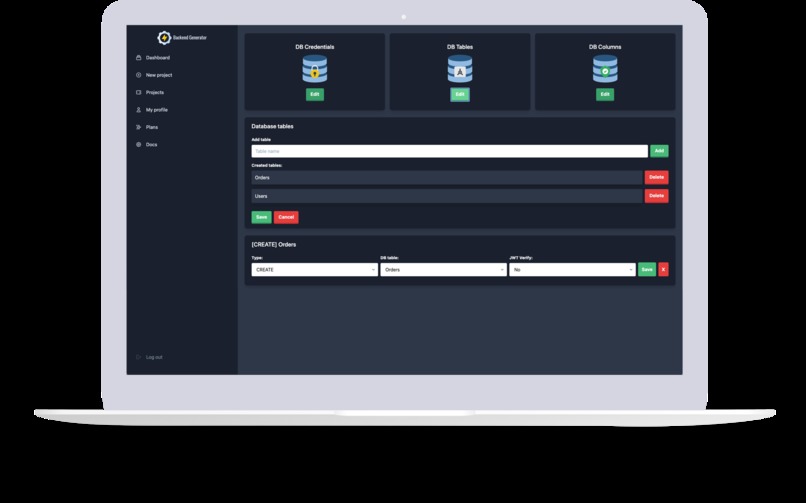Click the DB Credentials title text
This screenshot has height=503, width=806.
pos(315,47)
